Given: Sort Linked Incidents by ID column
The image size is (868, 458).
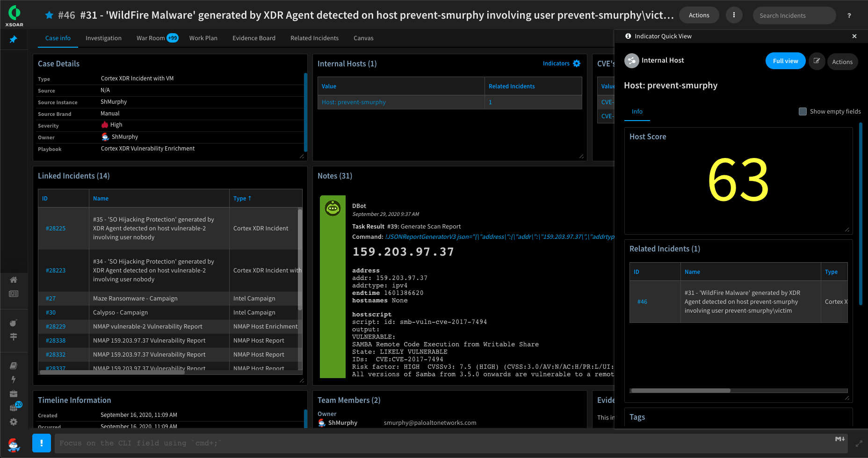Looking at the screenshot, I should (x=45, y=199).
